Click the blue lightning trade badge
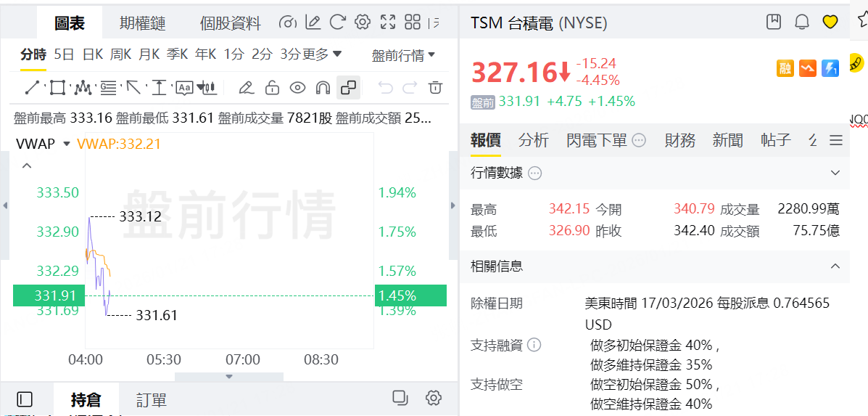The image size is (868, 416). pos(830,68)
